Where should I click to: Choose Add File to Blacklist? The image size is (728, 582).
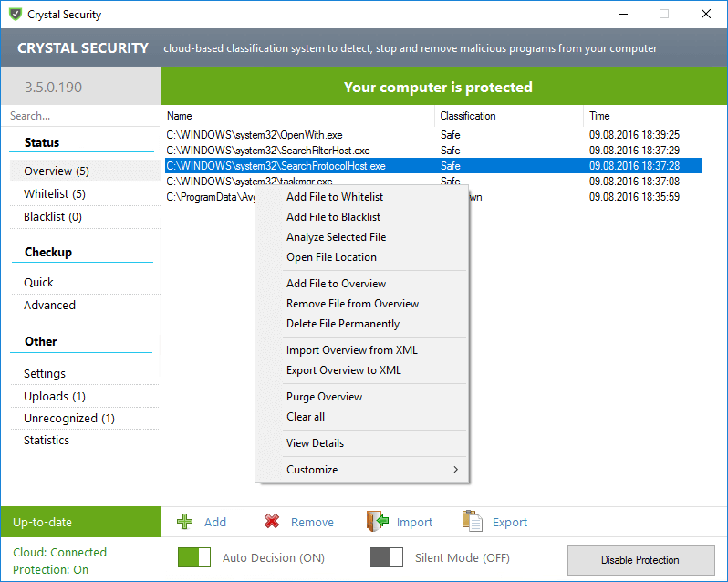pyautogui.click(x=361, y=217)
